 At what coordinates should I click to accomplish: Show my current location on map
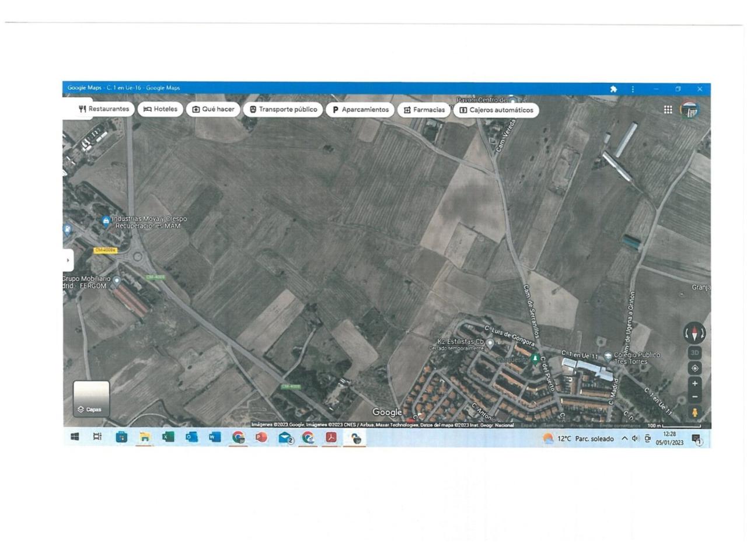694,368
